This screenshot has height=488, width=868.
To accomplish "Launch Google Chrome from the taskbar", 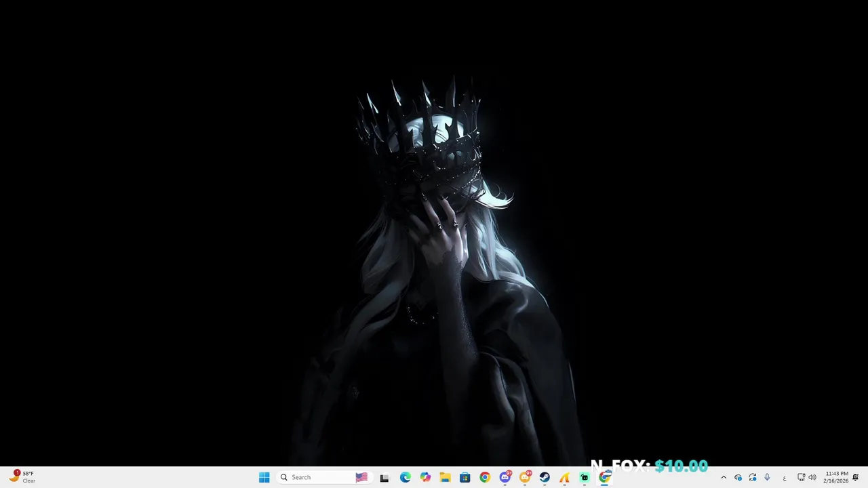I will (x=484, y=477).
